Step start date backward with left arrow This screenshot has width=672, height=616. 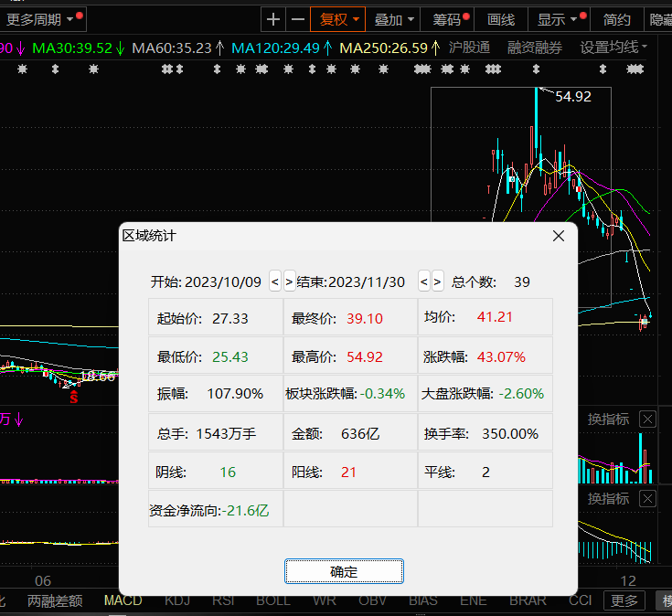(275, 281)
